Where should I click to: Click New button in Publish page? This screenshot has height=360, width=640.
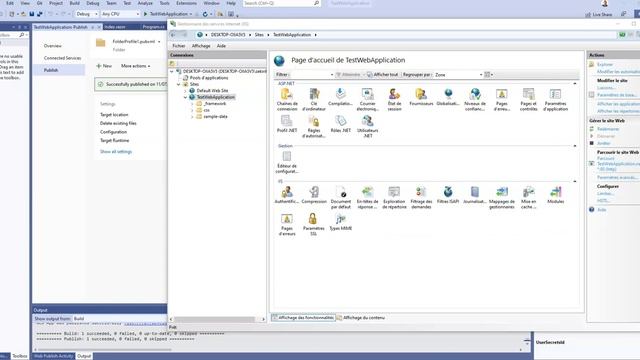[x=104, y=66]
